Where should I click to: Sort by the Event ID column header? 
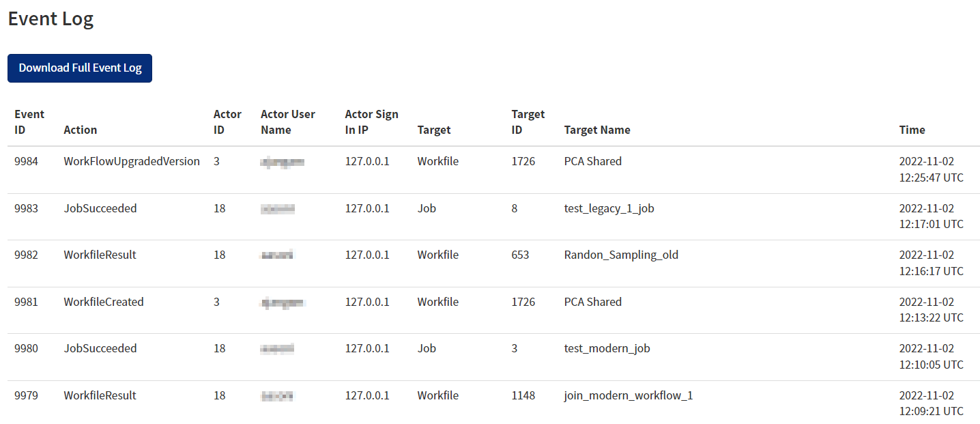[x=29, y=122]
